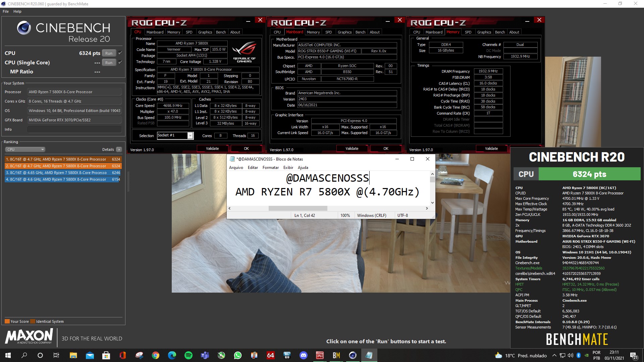Toggle the CPU test checkbox in Cinebench
The height and width of the screenshot is (362, 644).
tap(120, 53)
